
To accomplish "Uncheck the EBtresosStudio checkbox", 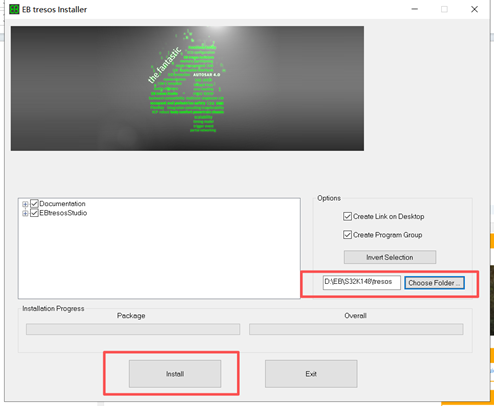I will [34, 213].
